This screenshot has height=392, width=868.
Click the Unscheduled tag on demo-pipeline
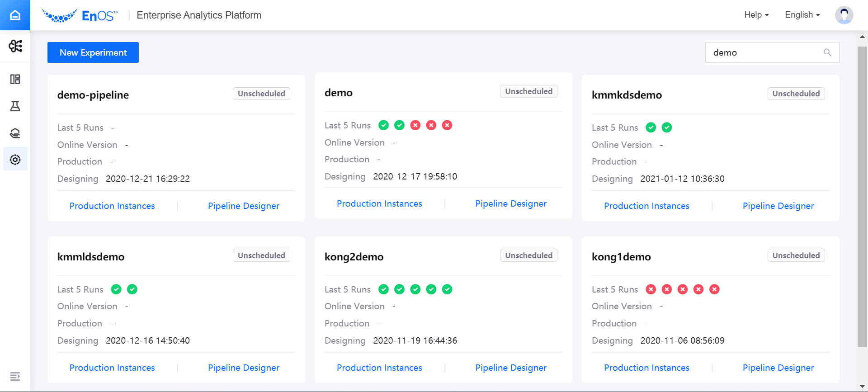261,94
